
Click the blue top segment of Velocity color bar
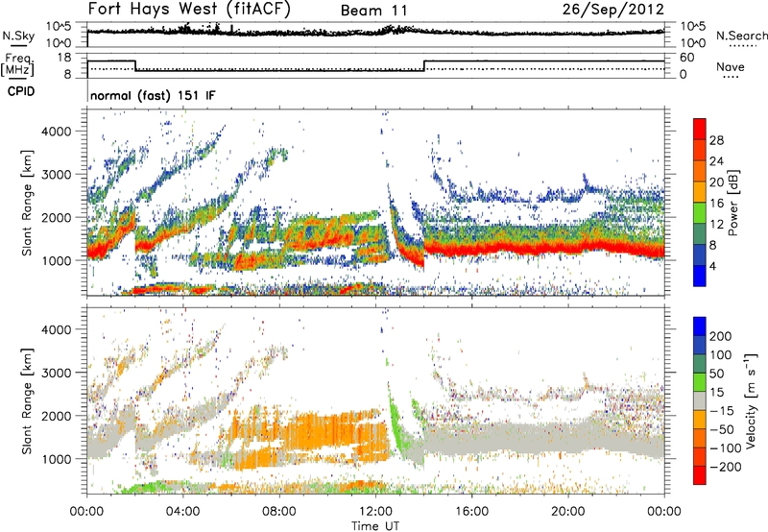700,326
